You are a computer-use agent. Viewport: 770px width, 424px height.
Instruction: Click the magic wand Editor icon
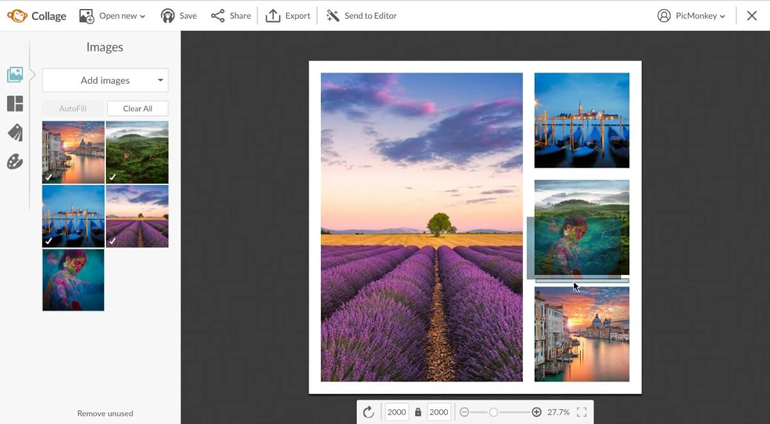(x=333, y=16)
